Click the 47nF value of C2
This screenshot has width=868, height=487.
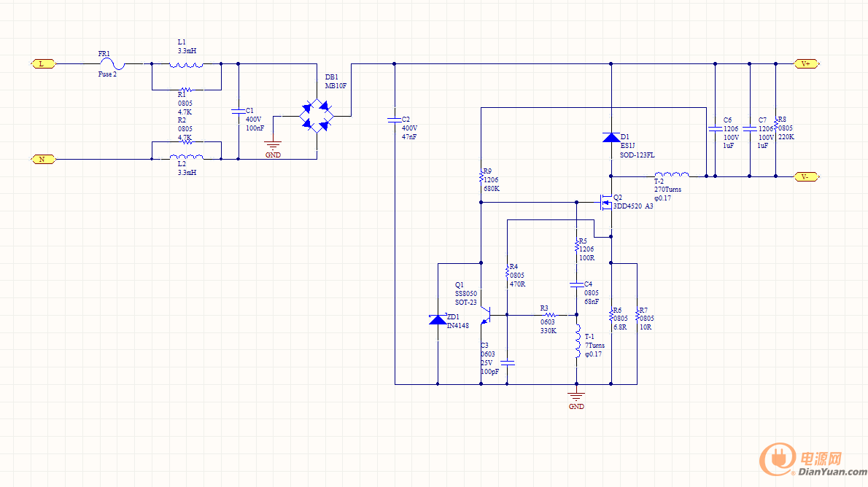[409, 136]
